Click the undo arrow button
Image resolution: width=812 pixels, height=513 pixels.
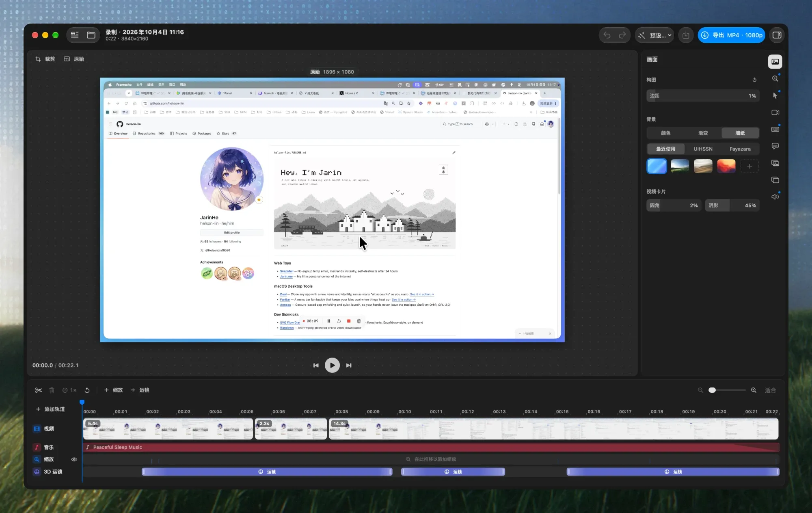point(607,35)
